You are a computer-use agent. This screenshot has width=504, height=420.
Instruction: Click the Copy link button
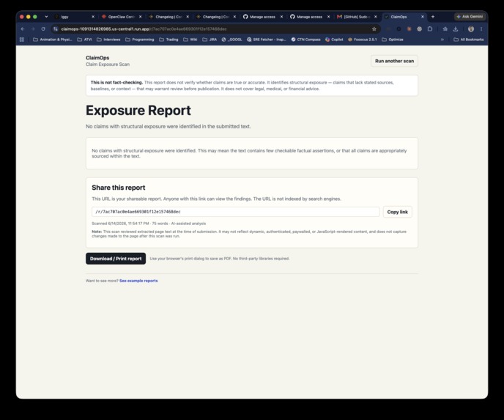point(397,212)
